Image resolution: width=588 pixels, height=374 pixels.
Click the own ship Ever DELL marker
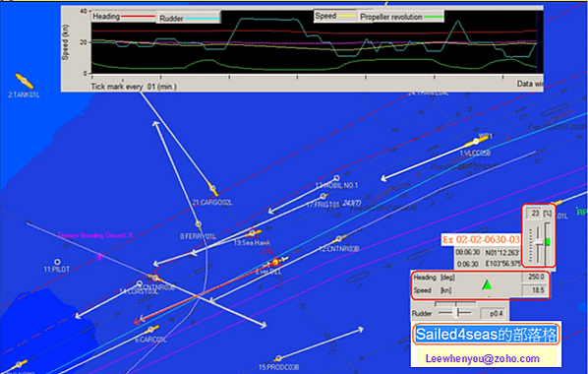276,262
